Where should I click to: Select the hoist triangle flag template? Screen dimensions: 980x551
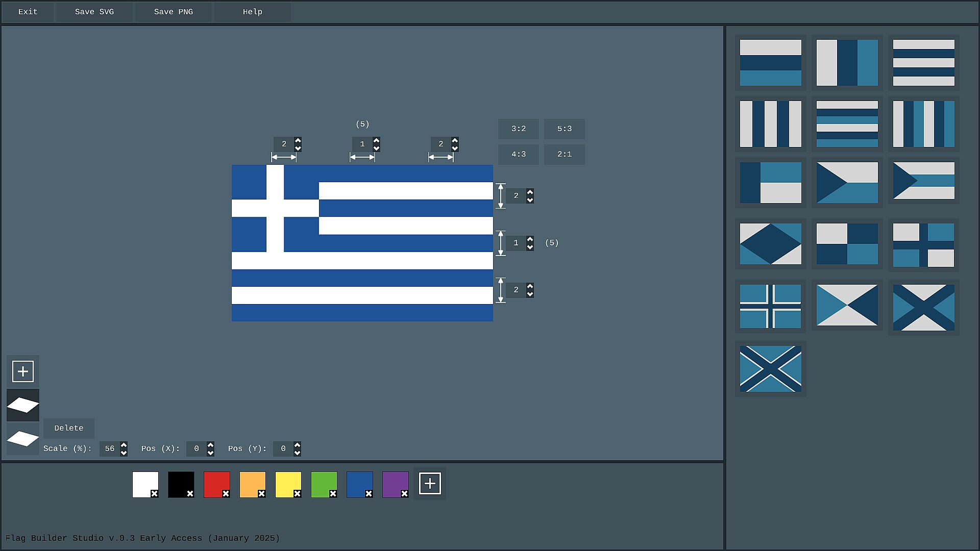click(847, 183)
